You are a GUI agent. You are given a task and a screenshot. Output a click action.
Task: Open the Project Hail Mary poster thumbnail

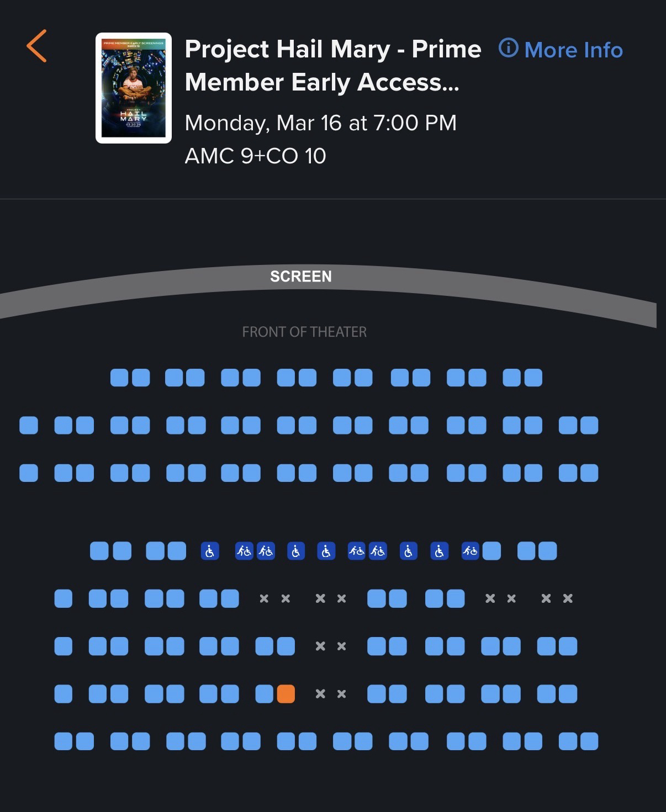(x=134, y=88)
